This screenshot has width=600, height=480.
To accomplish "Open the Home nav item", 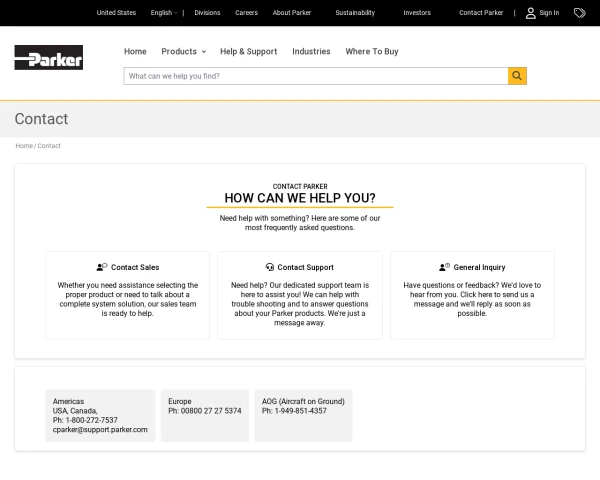I will [x=135, y=51].
